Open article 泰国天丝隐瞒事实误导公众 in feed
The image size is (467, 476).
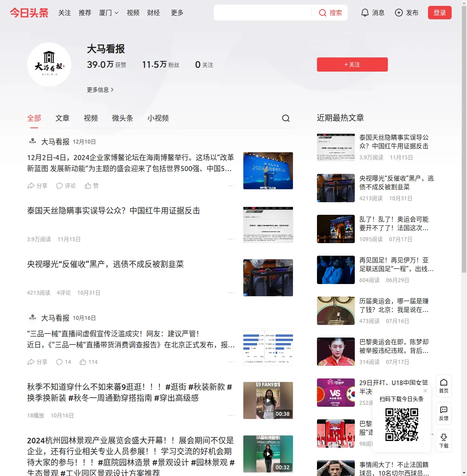tap(113, 211)
